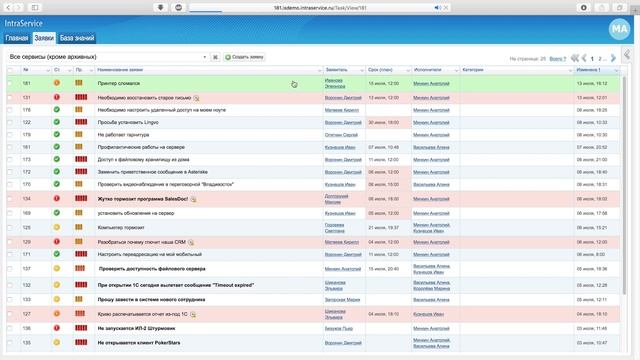Switch to the База знаний tab

pos(77,38)
